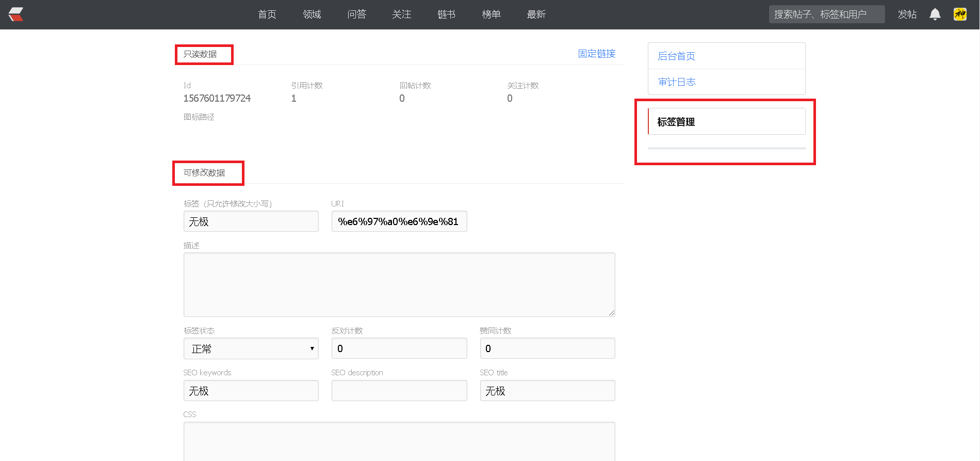The image size is (980, 461).
Task: Click the 引用计数 label
Action: (307, 86)
